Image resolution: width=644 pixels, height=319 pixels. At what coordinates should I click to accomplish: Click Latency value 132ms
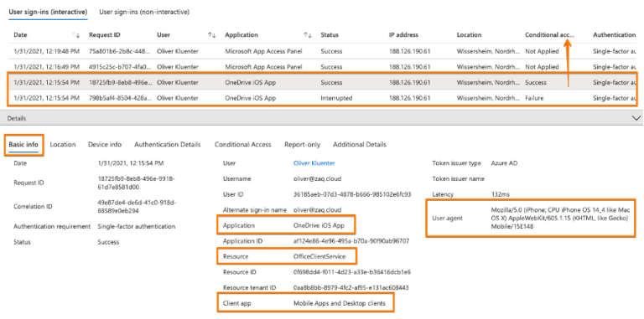click(x=501, y=194)
